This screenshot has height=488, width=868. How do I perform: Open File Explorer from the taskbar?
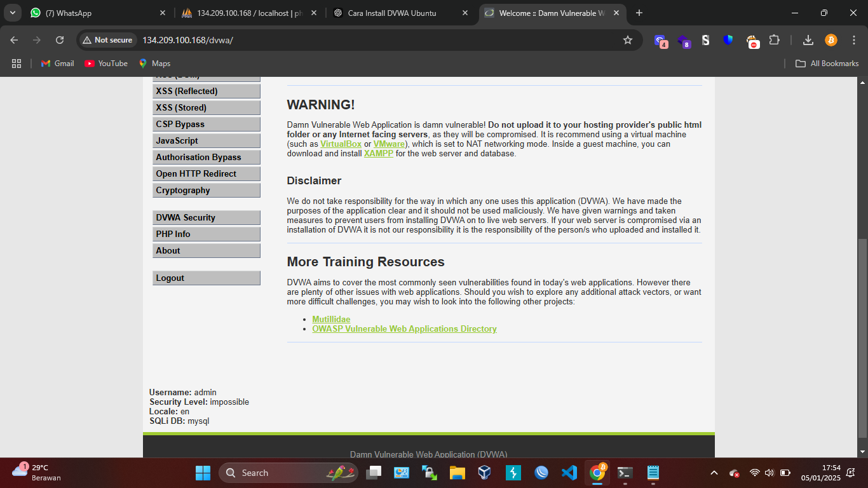coord(457,473)
